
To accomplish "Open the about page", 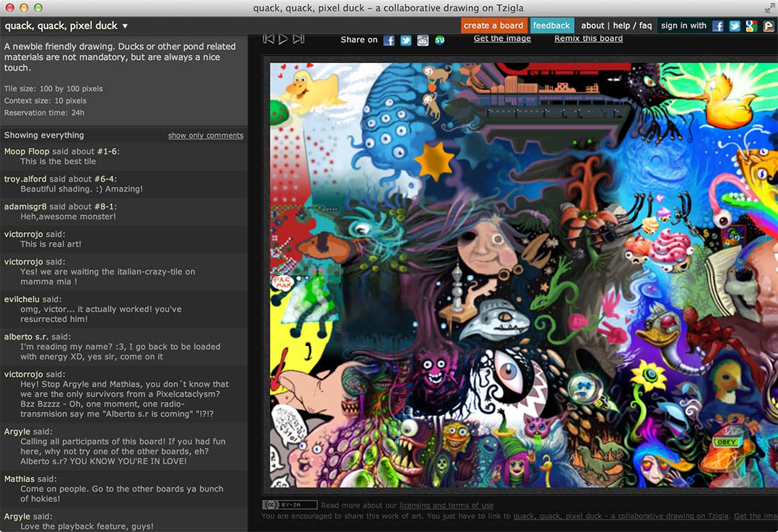I will pos(593,25).
